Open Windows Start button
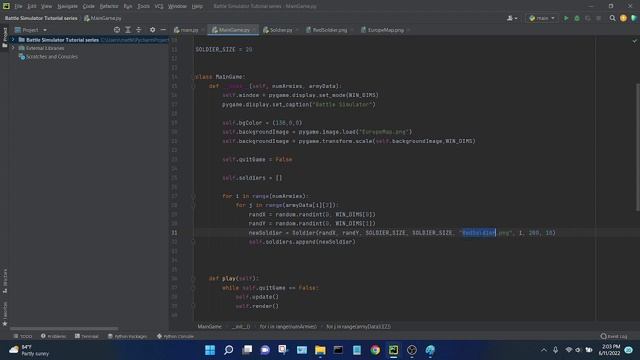640x360 pixels. (210, 350)
